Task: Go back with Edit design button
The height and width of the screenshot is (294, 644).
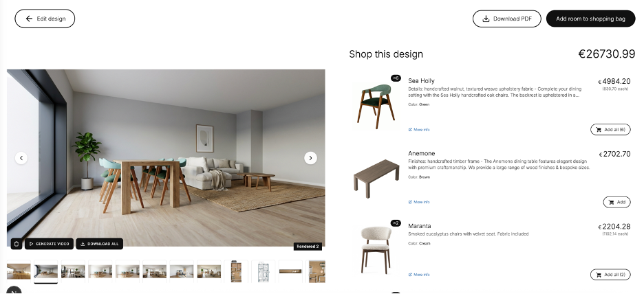Action: tap(45, 19)
